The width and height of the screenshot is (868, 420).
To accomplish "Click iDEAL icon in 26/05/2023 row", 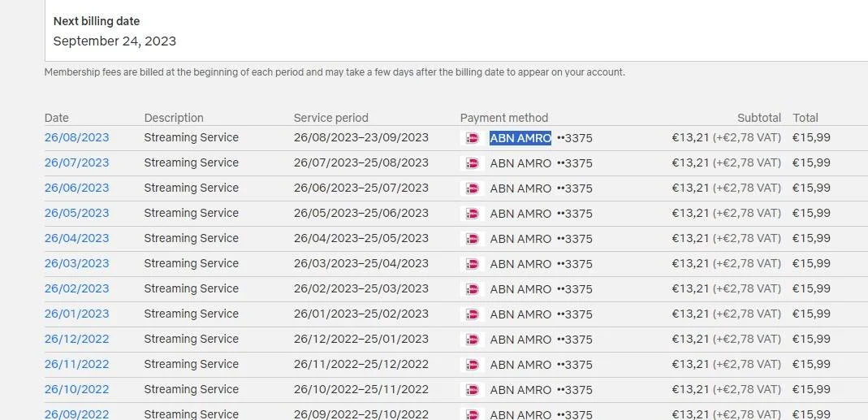I will point(473,214).
